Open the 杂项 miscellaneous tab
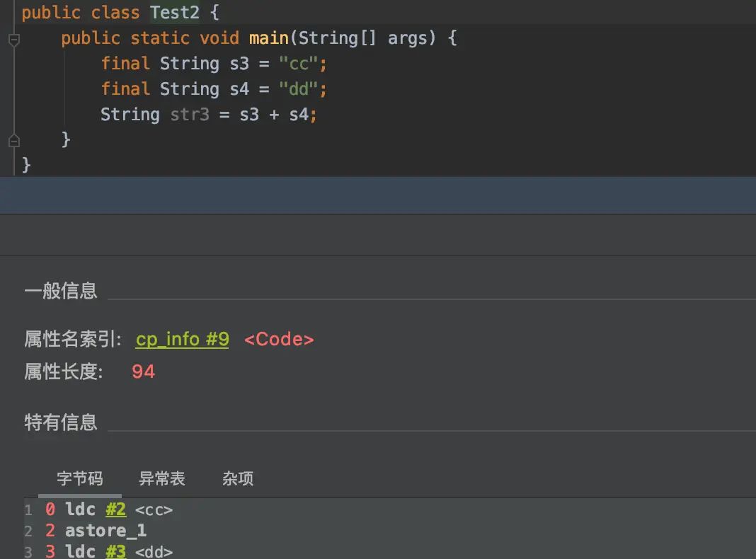The image size is (756, 559). (x=237, y=479)
